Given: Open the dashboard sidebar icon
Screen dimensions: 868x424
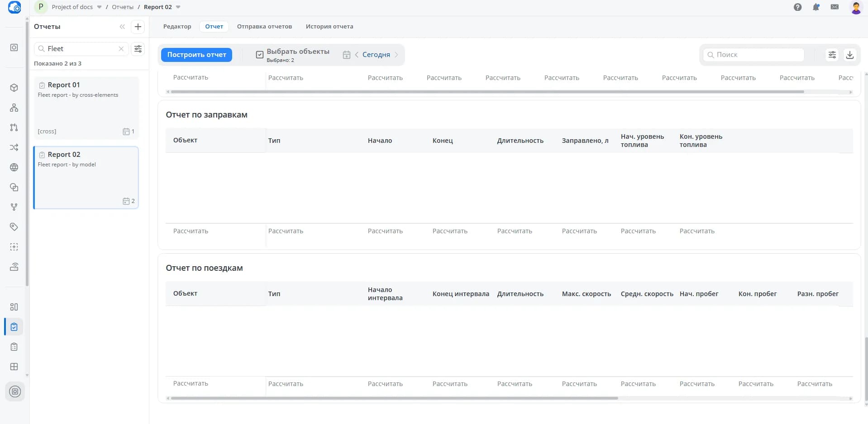Looking at the screenshot, I should pyautogui.click(x=14, y=307).
